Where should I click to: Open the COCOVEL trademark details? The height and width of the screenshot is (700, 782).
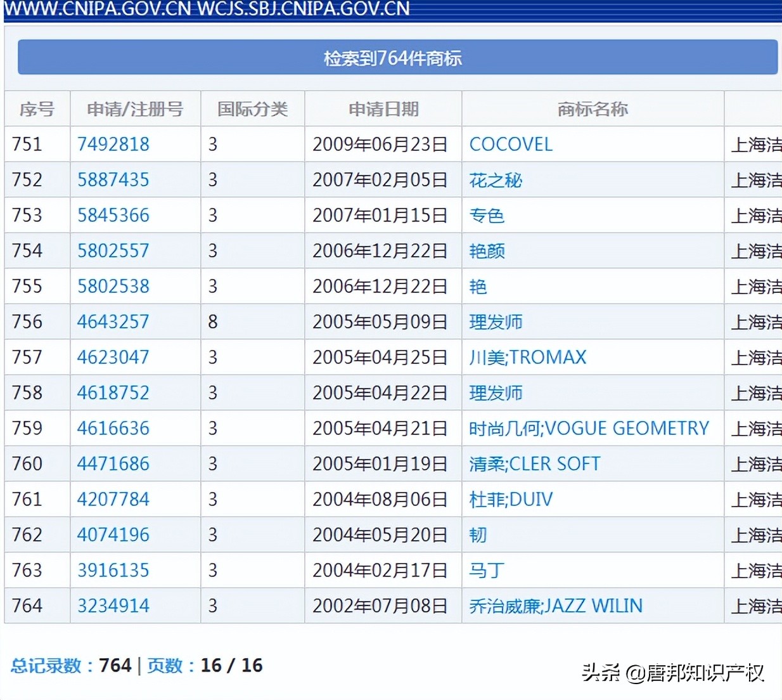(510, 144)
